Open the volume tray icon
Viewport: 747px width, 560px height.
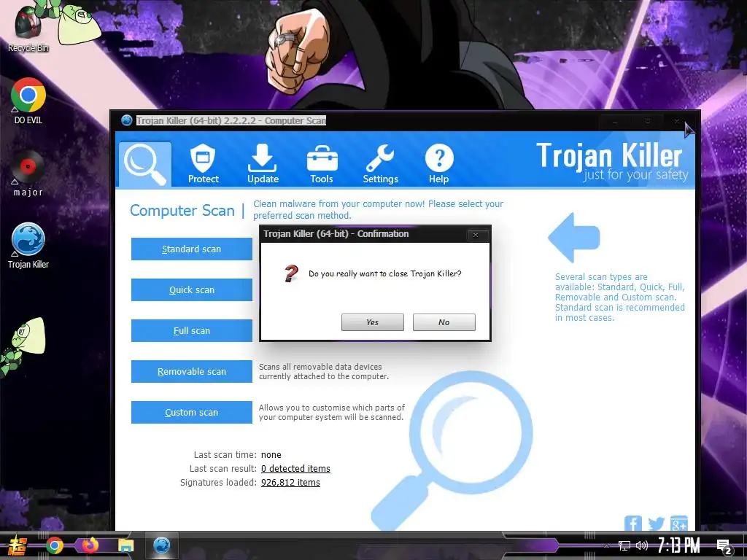pyautogui.click(x=642, y=545)
